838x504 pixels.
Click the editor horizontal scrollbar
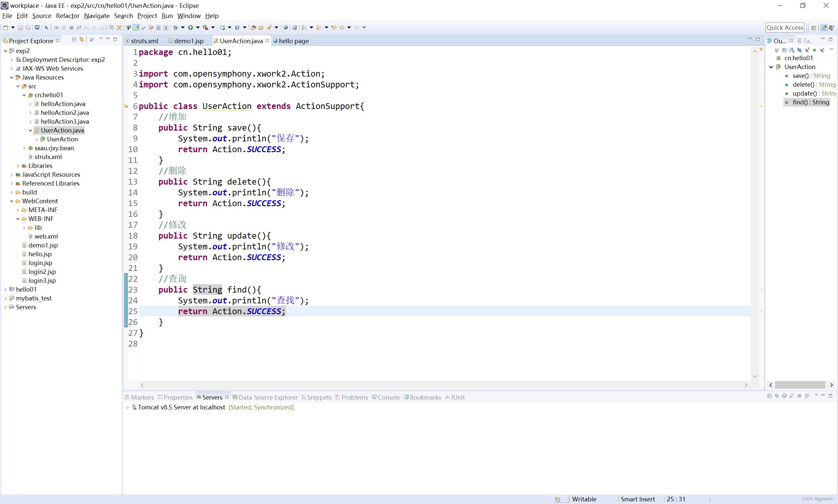click(444, 385)
